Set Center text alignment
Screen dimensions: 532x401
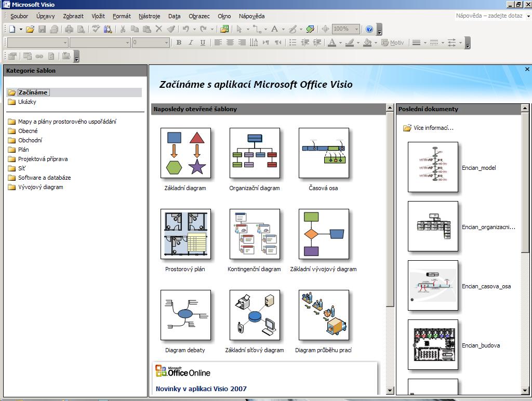tap(230, 43)
